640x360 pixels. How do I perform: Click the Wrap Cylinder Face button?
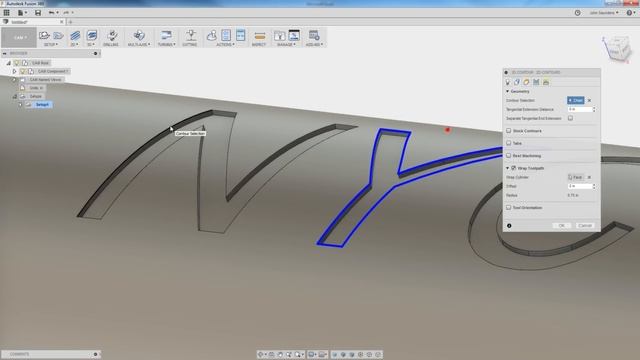coord(576,177)
